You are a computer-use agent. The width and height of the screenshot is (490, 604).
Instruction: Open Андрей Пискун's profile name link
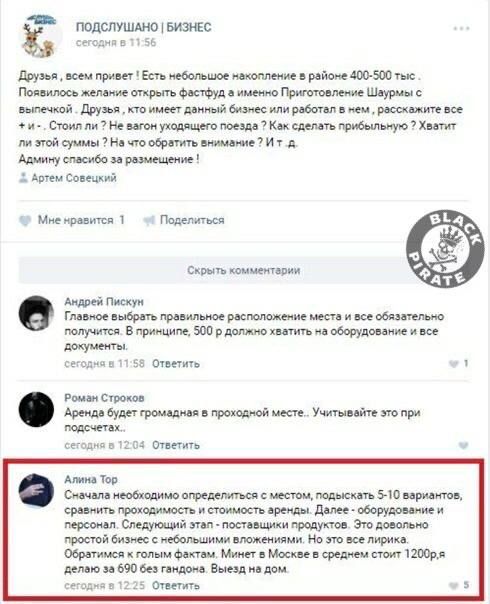(104, 302)
